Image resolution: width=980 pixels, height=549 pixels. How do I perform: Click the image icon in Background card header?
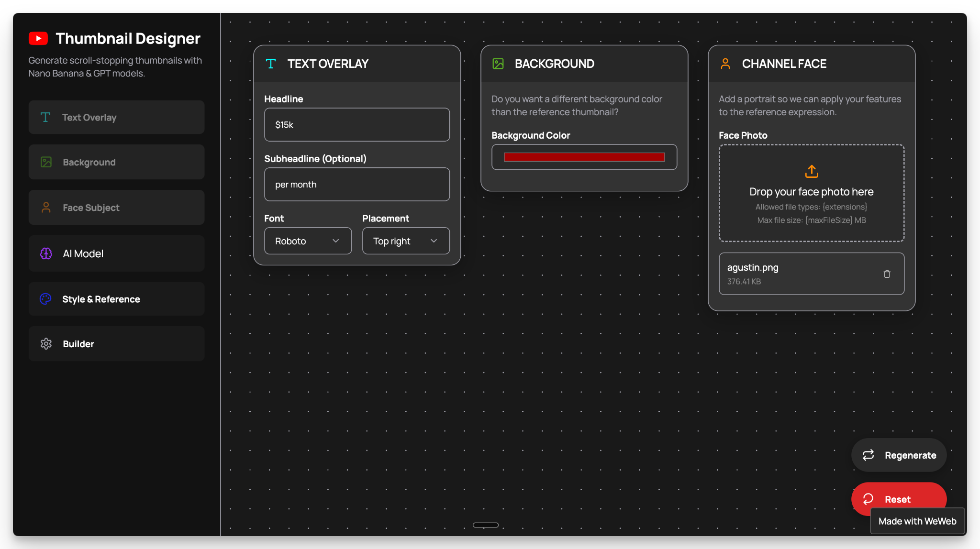498,64
